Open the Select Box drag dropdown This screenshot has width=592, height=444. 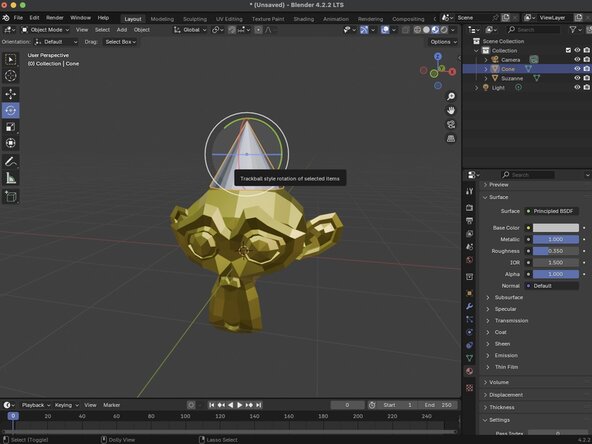[120, 42]
